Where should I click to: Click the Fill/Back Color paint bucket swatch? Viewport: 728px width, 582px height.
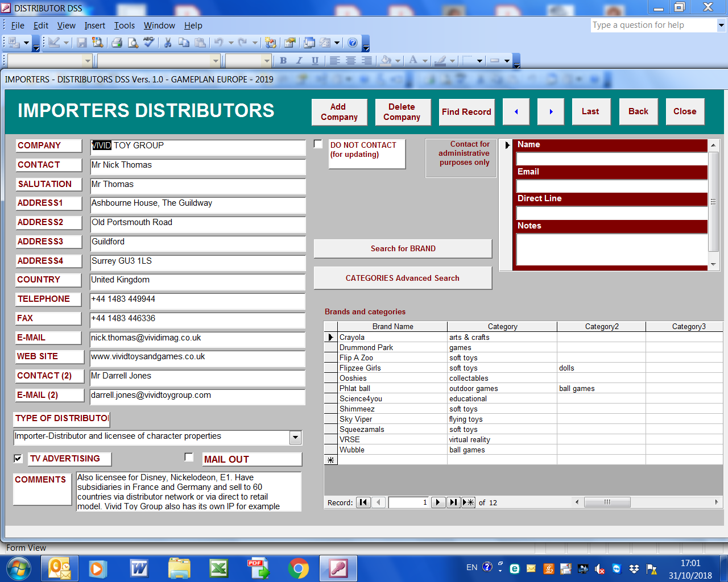coord(386,61)
